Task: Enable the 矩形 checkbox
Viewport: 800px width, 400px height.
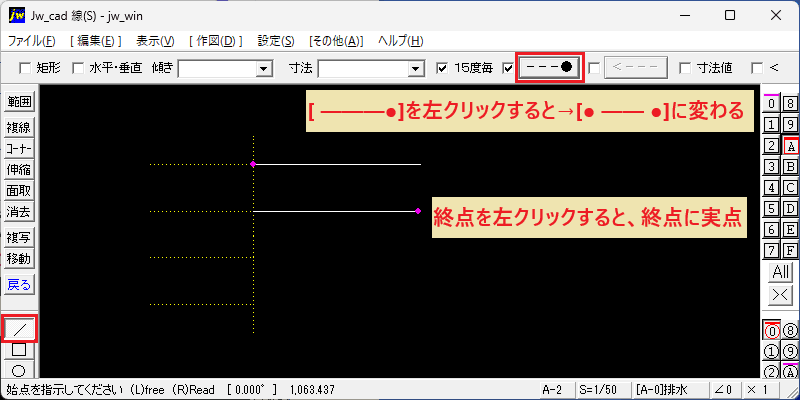Action: coord(24,68)
